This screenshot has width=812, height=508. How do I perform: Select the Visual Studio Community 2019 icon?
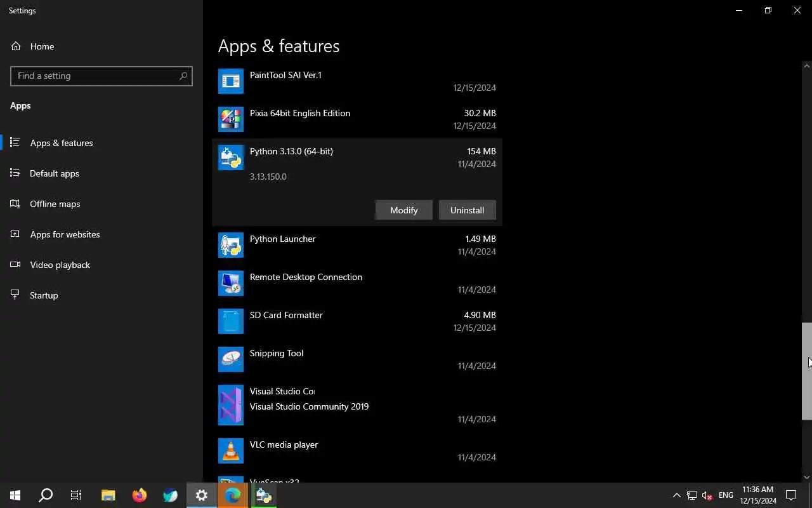pyautogui.click(x=231, y=405)
